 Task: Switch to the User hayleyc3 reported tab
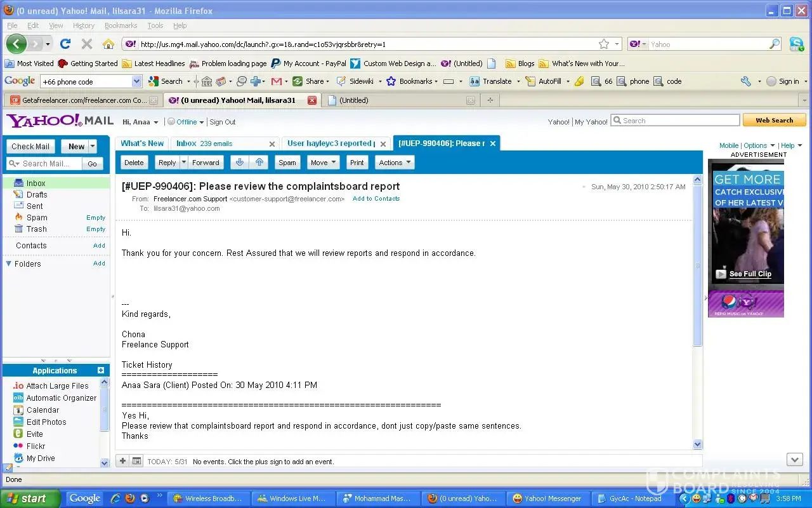coord(336,144)
